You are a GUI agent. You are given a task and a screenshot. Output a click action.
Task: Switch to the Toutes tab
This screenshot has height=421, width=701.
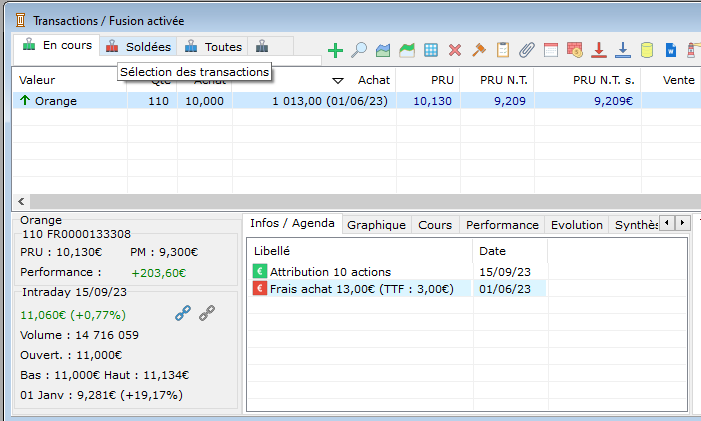tap(213, 46)
